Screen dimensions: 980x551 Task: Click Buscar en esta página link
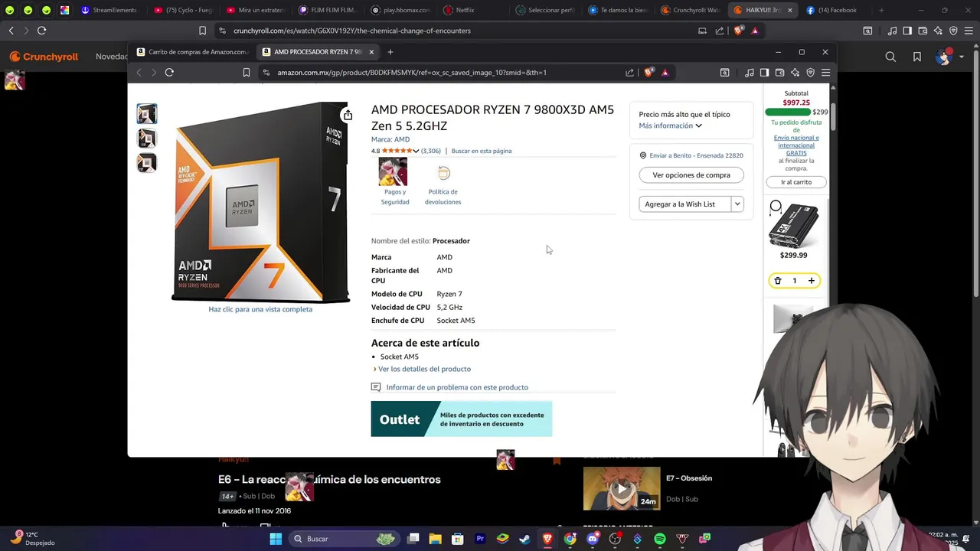[x=482, y=151]
